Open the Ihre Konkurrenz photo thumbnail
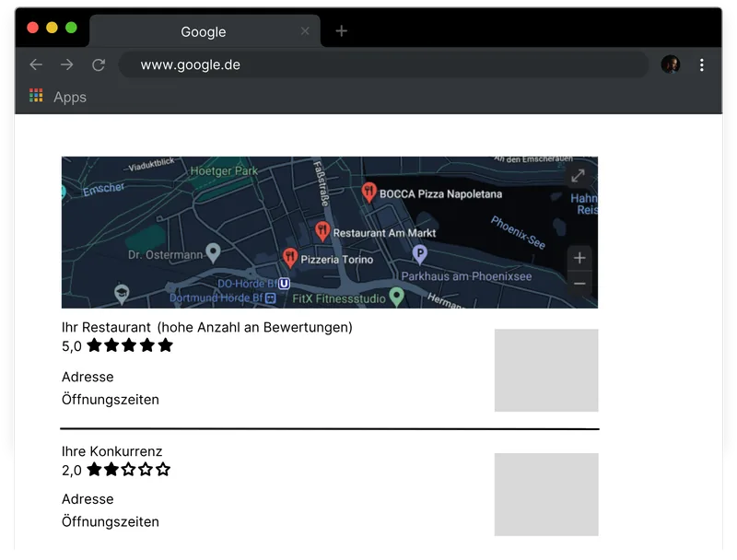The width and height of the screenshot is (737, 560). point(546,495)
